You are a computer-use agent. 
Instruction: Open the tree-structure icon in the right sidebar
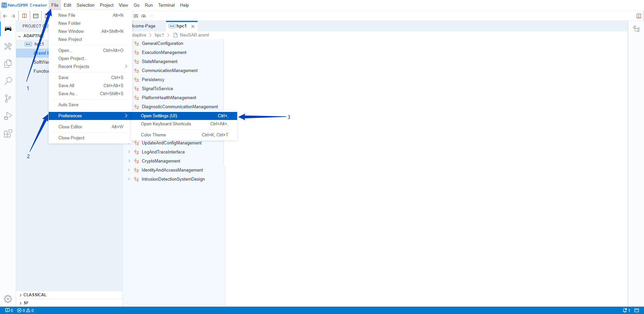click(x=636, y=29)
